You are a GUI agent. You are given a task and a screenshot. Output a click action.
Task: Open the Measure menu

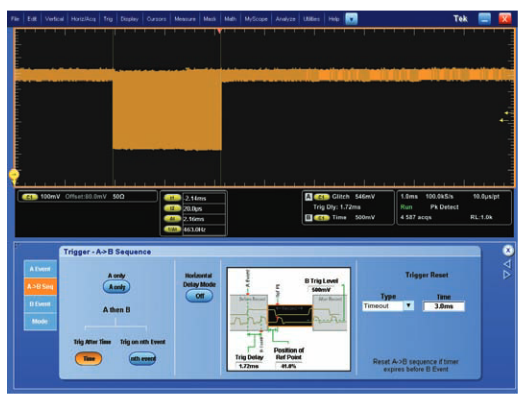(x=185, y=19)
